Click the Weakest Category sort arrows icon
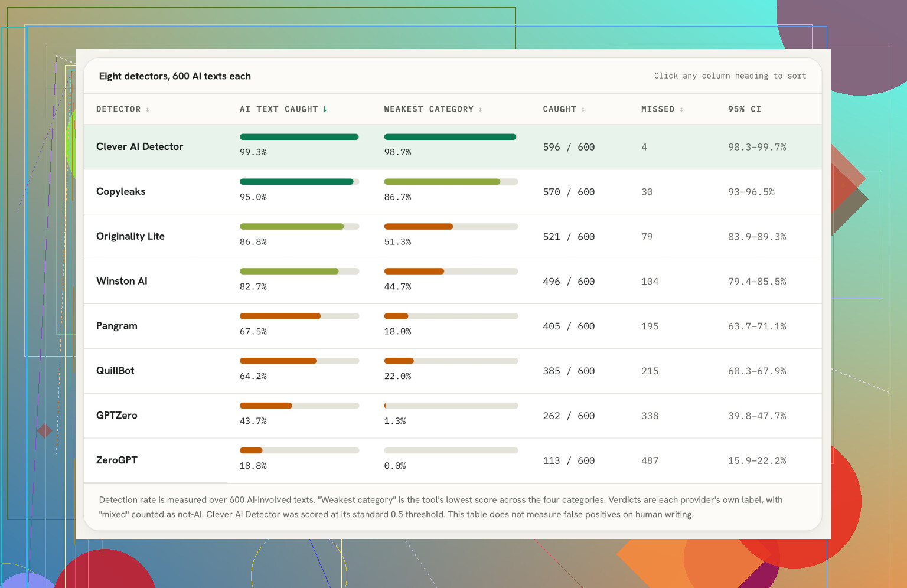Viewport: 907px width, 588px height. (481, 109)
